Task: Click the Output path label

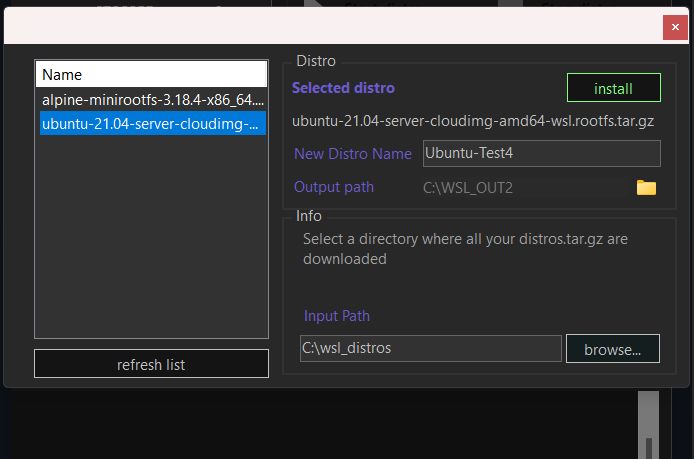Action: 334,187
